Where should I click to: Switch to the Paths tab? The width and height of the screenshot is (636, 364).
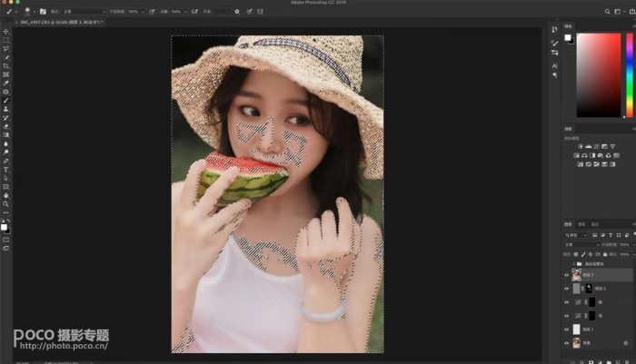(595, 224)
